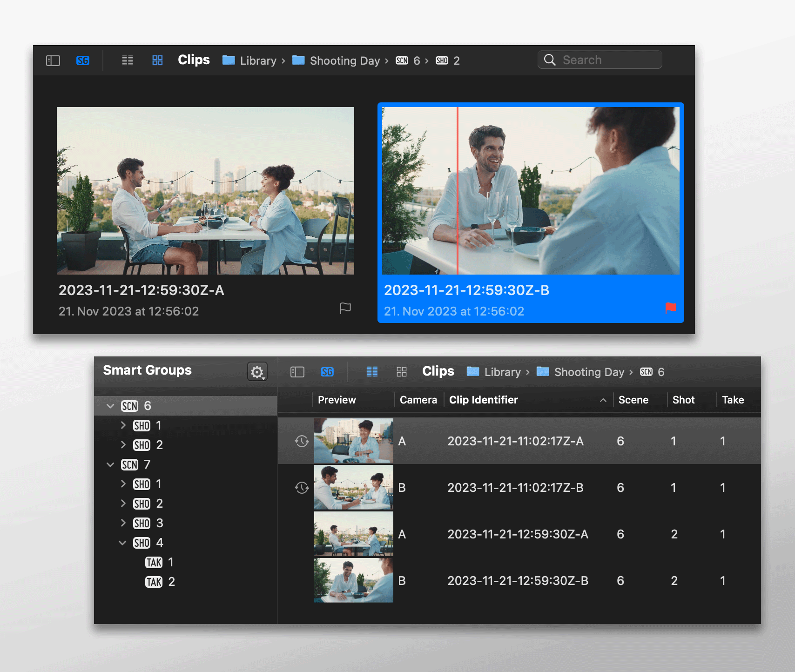Toggle Smart Groups button in bottom window
The height and width of the screenshot is (672, 795).
327,372
